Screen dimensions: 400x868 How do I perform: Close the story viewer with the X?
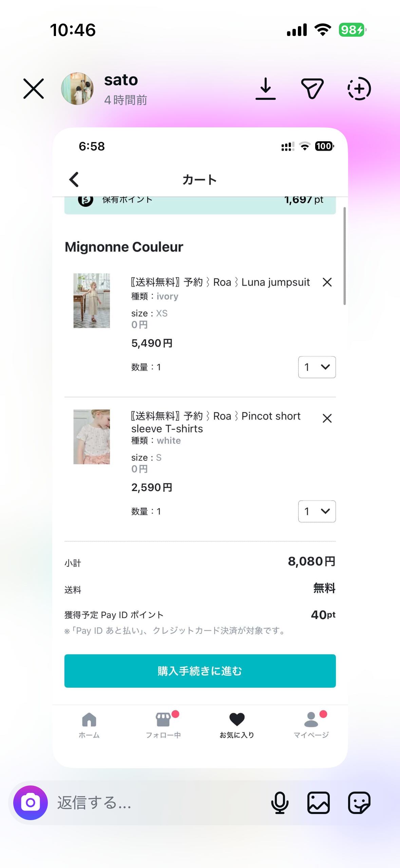click(34, 89)
